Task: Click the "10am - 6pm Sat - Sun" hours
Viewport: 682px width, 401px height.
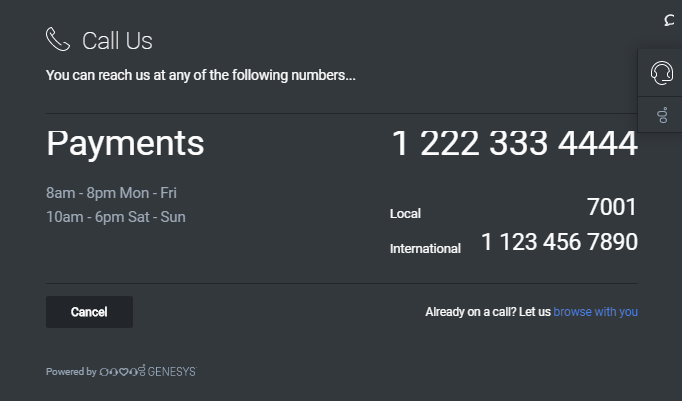Action: [116, 217]
